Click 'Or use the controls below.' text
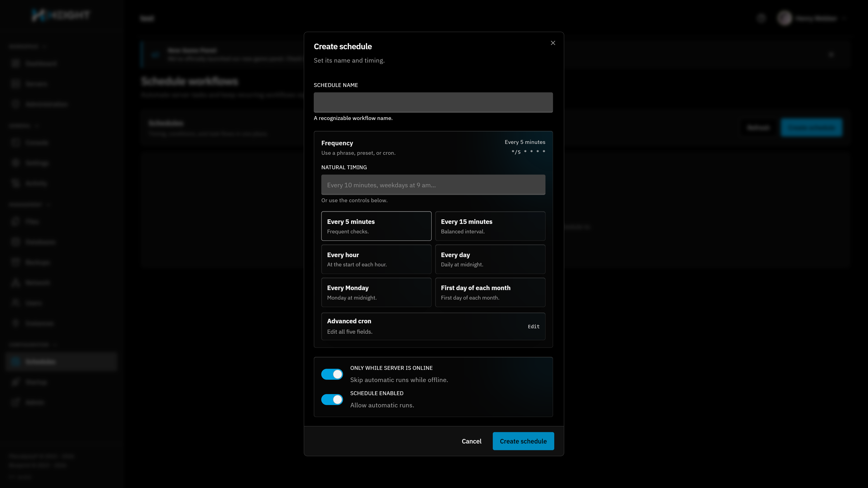 [x=354, y=200]
